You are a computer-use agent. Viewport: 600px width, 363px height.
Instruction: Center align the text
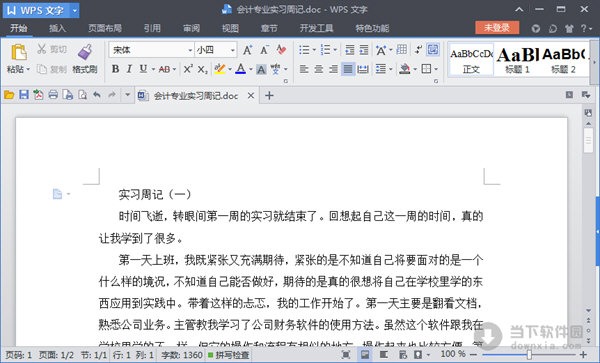coord(318,69)
